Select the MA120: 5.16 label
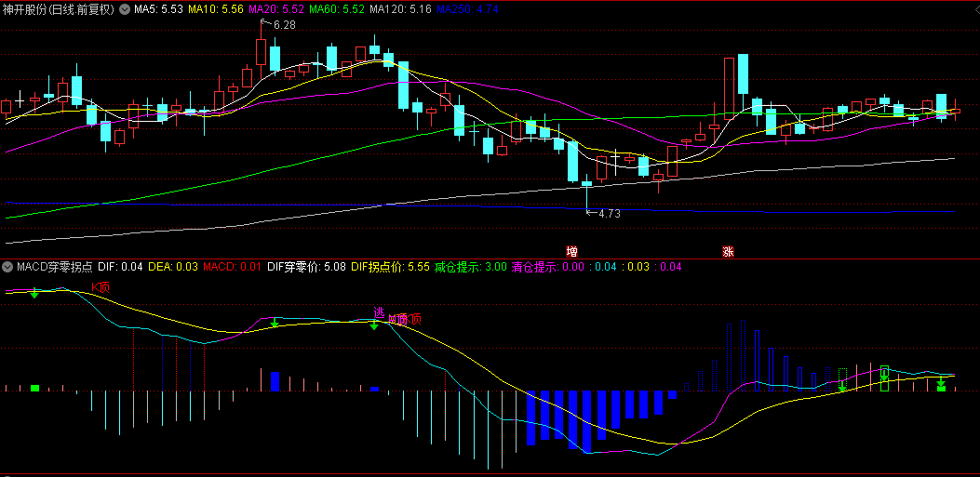 point(400,9)
